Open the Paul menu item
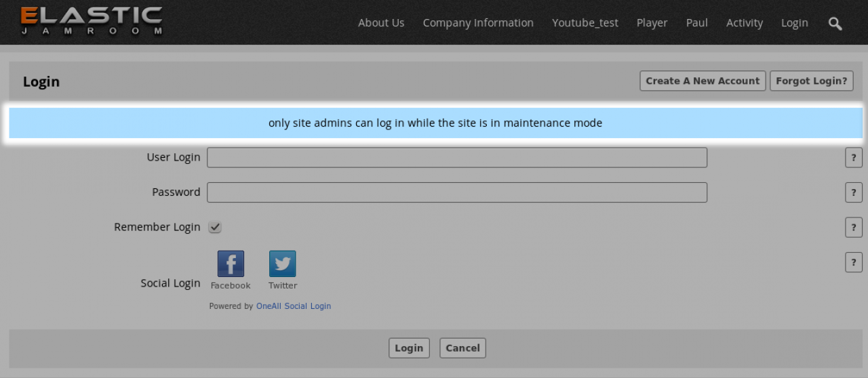The width and height of the screenshot is (868, 378). click(x=696, y=23)
